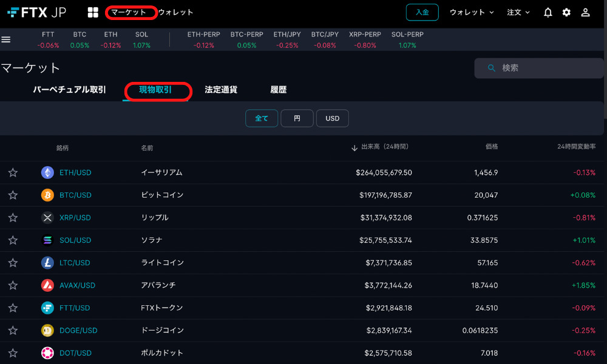The image size is (607, 364).
Task: Open the SOL/USD market link
Action: (x=75, y=240)
